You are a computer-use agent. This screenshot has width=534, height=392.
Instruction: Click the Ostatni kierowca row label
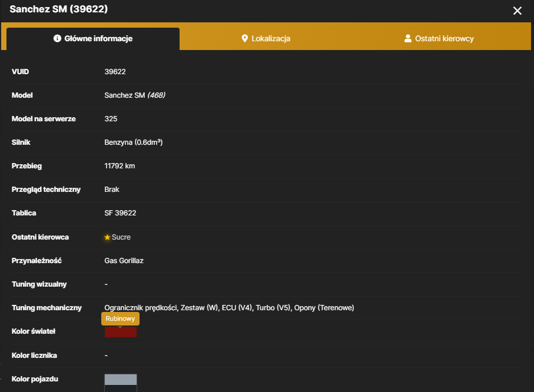[x=40, y=237]
